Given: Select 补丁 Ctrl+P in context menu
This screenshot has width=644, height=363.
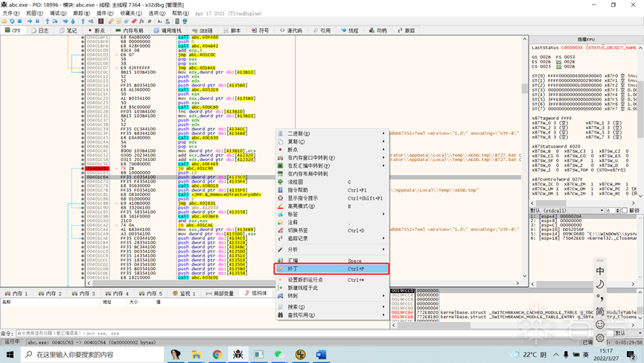Looking at the screenshot, I should coord(332,268).
